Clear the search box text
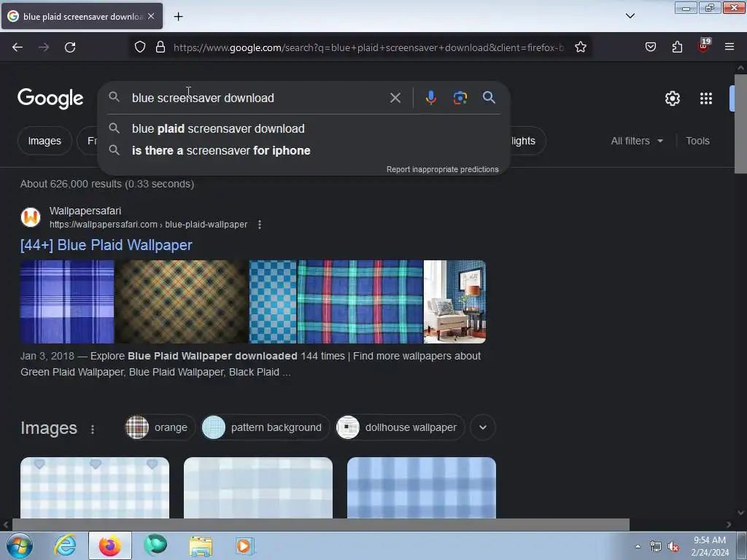This screenshot has height=560, width=747. pyautogui.click(x=395, y=98)
